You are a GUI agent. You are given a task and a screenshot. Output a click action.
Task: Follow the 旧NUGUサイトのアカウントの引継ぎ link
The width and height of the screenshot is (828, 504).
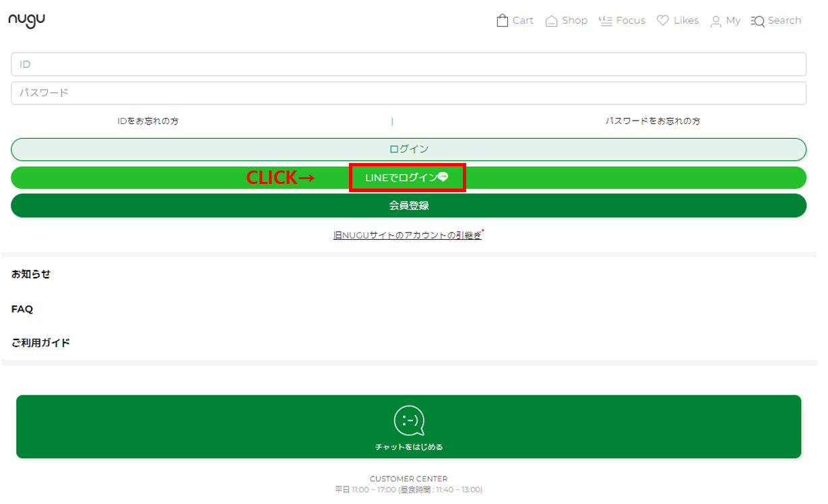click(x=408, y=236)
